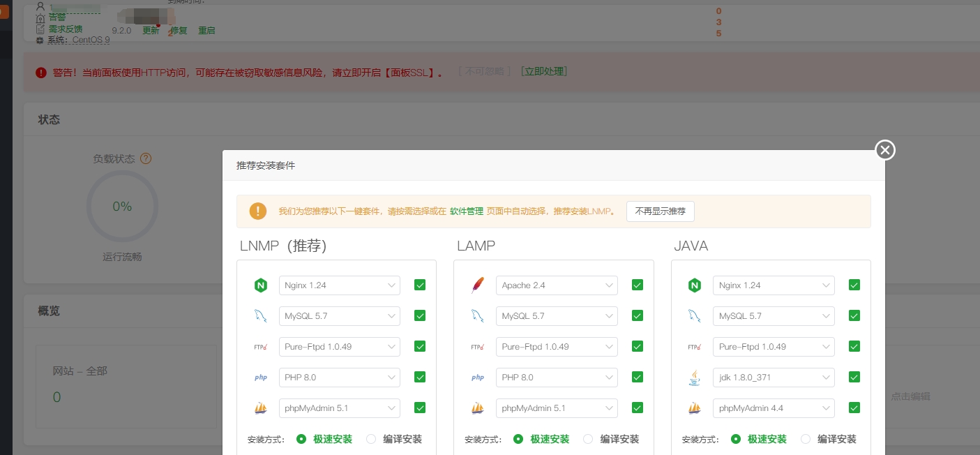980x455 pixels.
Task: Click the orange exclamation icon in the dialog notice
Action: click(258, 211)
